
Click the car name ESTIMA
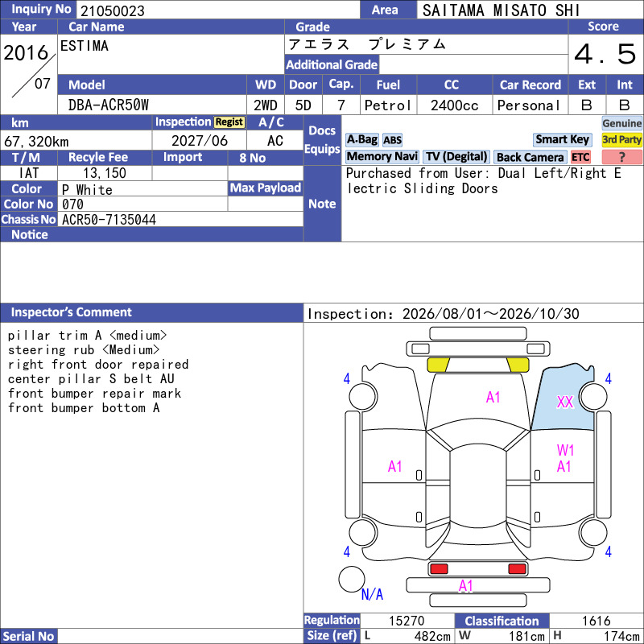[85, 46]
